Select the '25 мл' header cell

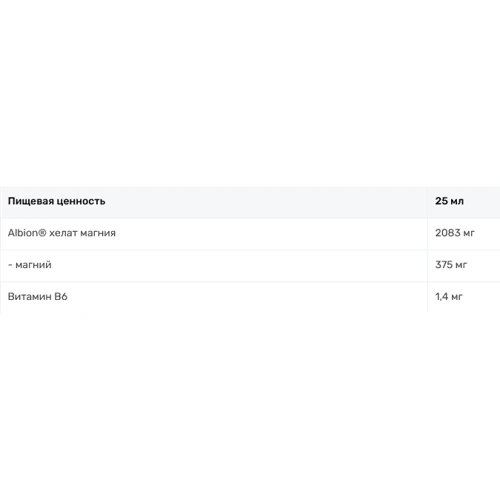[464, 201]
